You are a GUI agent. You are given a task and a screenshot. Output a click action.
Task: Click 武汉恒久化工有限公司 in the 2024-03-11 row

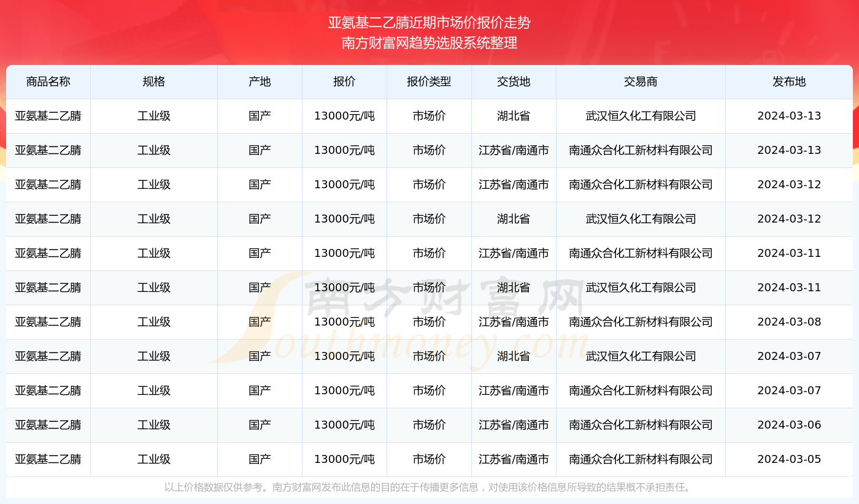pos(641,288)
